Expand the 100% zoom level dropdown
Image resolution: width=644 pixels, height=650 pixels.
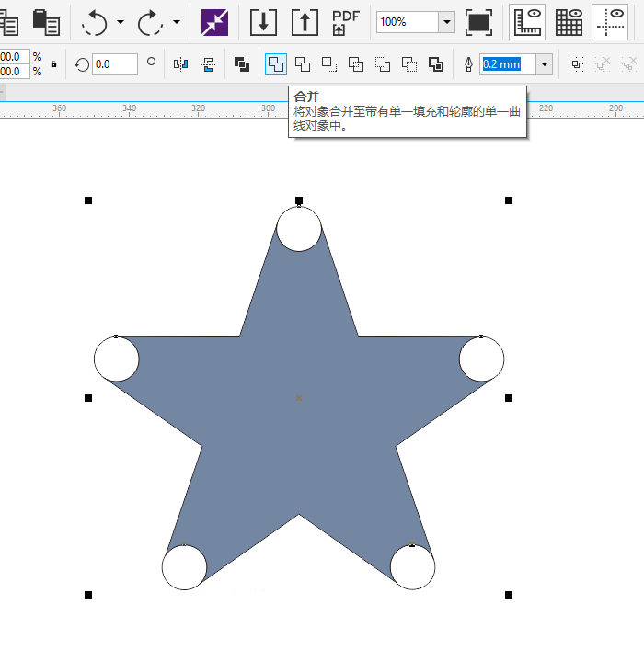[447, 21]
